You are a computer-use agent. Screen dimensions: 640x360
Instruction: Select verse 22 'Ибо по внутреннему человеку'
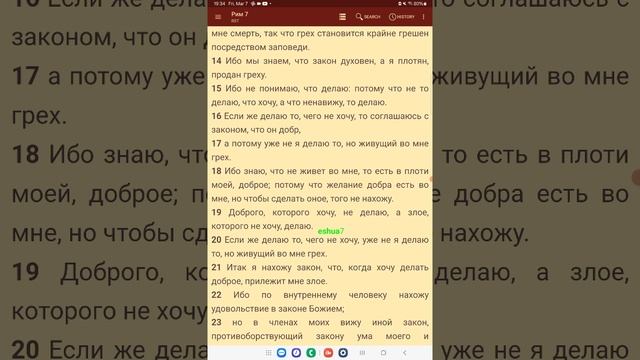tap(310, 295)
